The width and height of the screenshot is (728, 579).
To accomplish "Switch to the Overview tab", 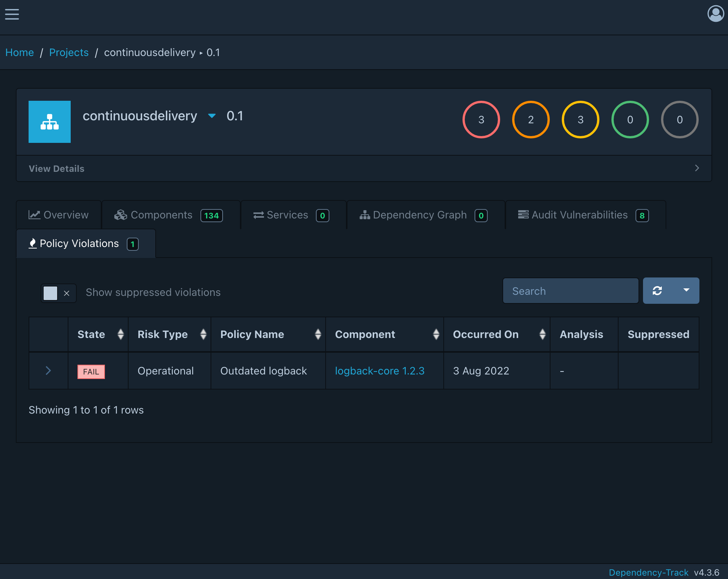I will click(x=59, y=215).
